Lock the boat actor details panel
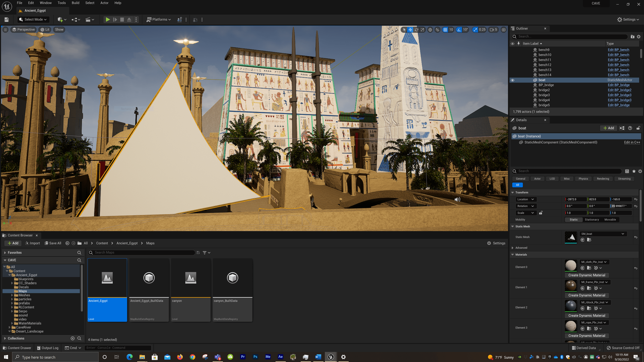Screen dimensions: 644x362 [x=638, y=128]
